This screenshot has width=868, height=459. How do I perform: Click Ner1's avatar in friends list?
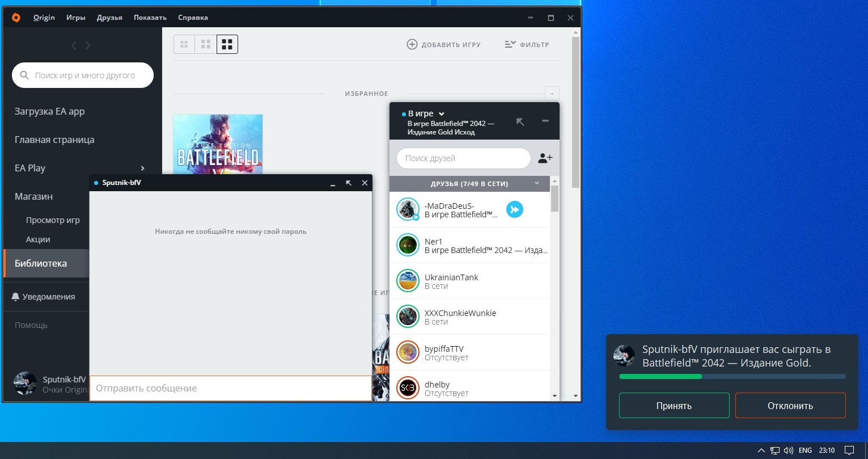click(408, 246)
